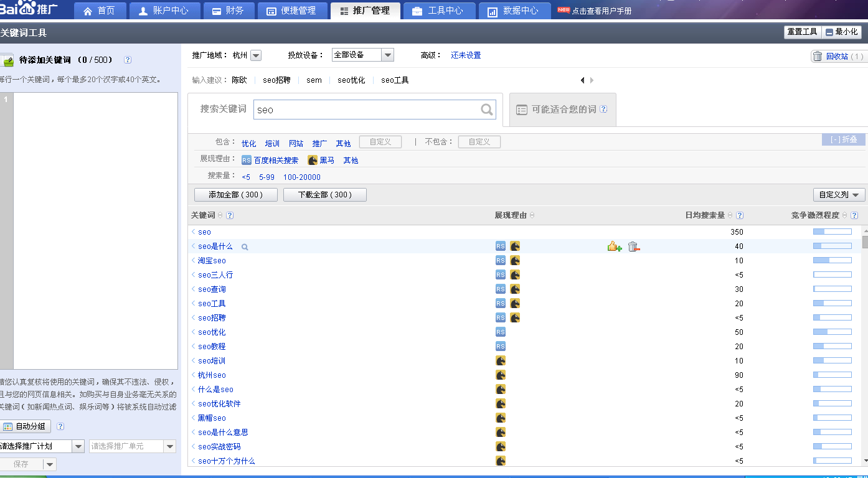Image resolution: width=868 pixels, height=478 pixels.
Task: Click the thumbs-up add icon on seo是什么 row
Action: coord(614,246)
